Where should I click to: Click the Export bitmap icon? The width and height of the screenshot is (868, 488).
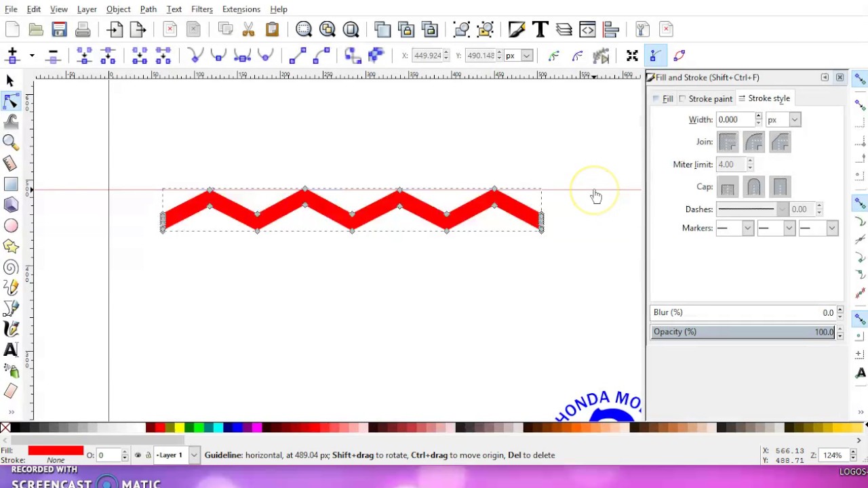point(138,29)
